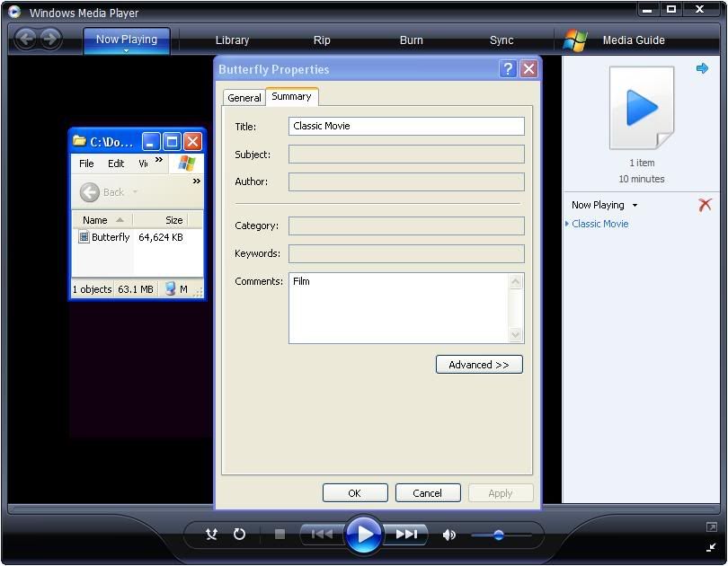Click the large Play button
This screenshot has height=566, width=728.
[x=364, y=535]
